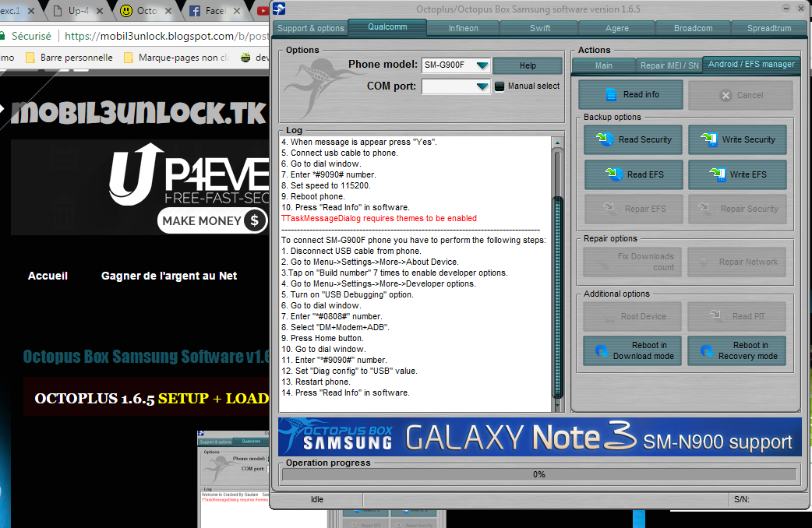The height and width of the screenshot is (528, 812).
Task: Click the Operation progress bar
Action: point(538,474)
